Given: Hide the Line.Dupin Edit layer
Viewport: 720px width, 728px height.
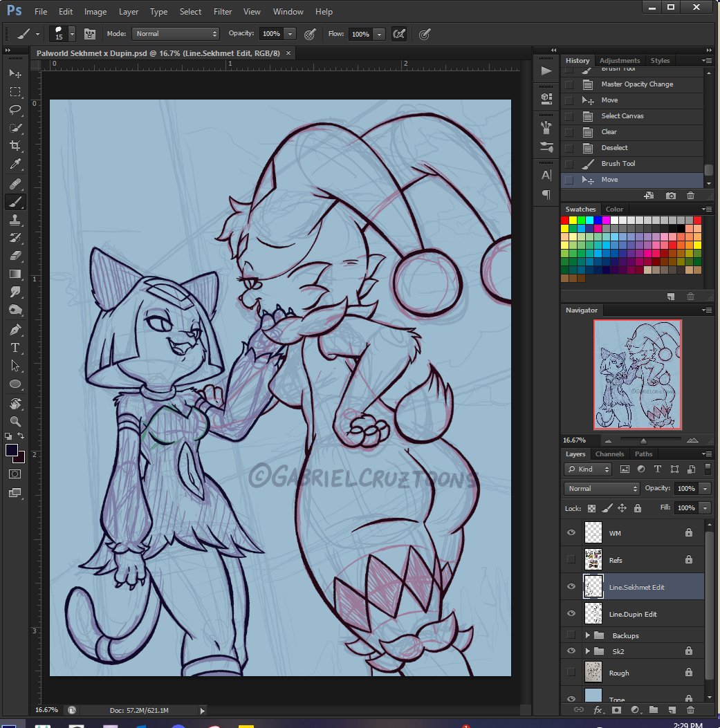Looking at the screenshot, I should tap(571, 613).
